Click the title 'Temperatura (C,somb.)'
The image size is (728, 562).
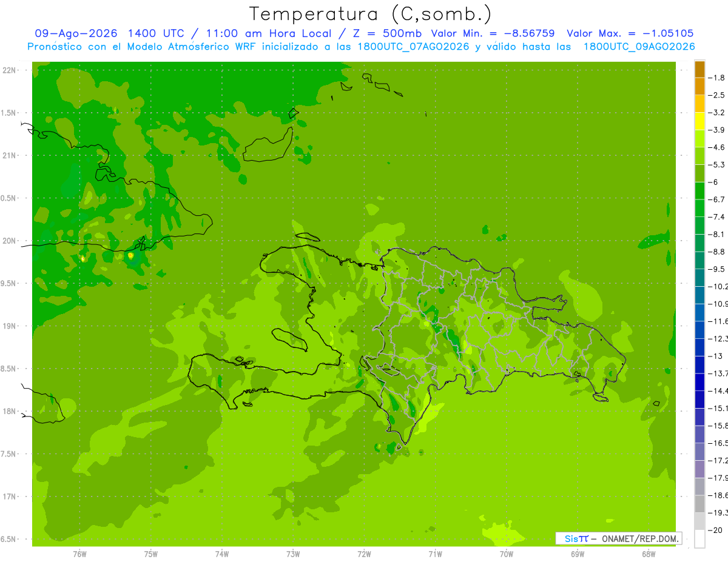coord(370,14)
